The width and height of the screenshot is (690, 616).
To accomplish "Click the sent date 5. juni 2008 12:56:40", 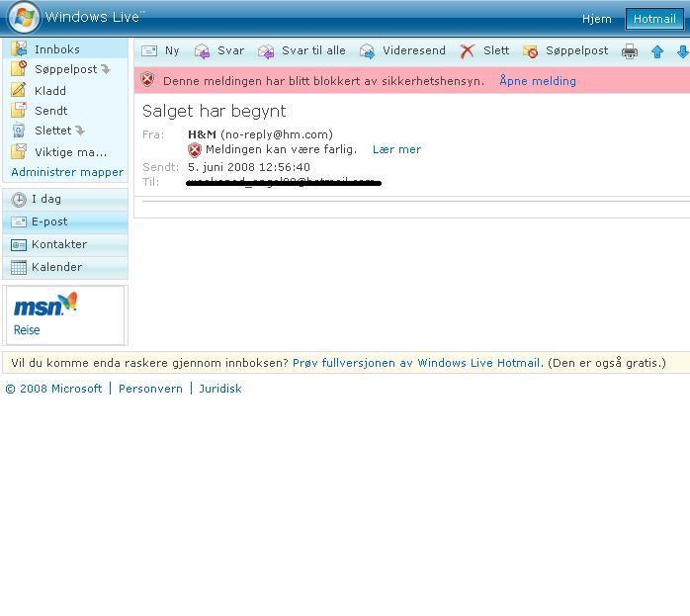I will (249, 167).
